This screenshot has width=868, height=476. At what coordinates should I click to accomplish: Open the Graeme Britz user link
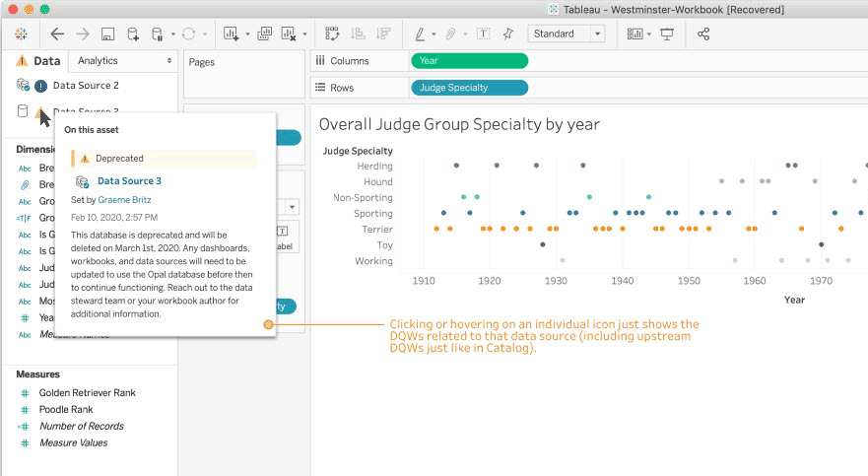(x=124, y=200)
